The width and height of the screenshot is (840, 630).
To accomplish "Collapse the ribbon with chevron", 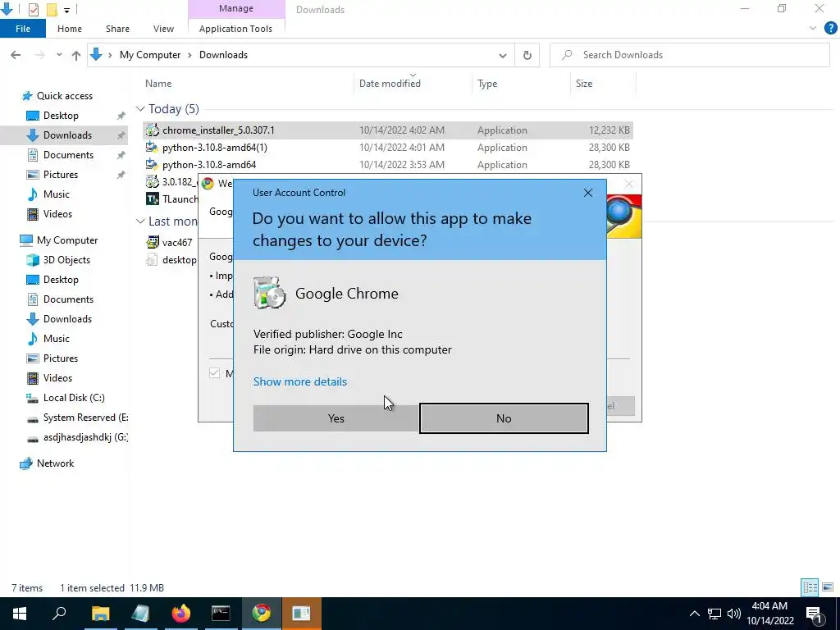I will click(x=813, y=29).
